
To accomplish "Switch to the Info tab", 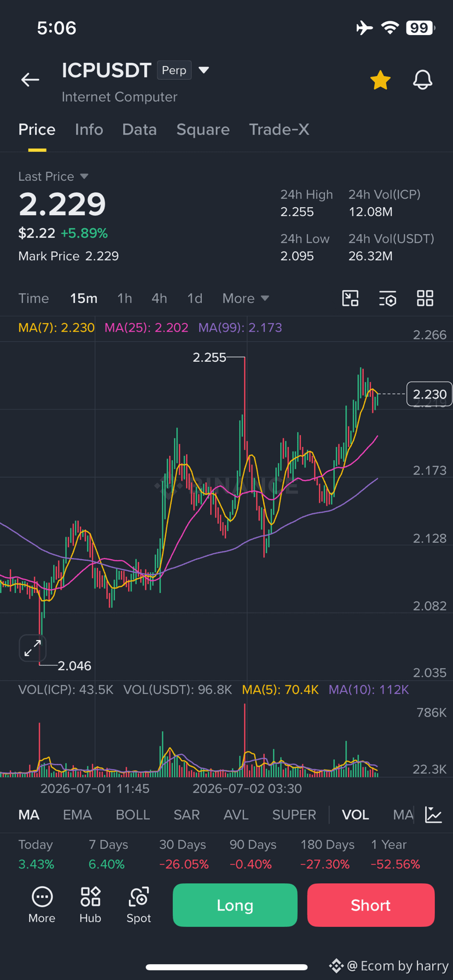I will tap(89, 130).
